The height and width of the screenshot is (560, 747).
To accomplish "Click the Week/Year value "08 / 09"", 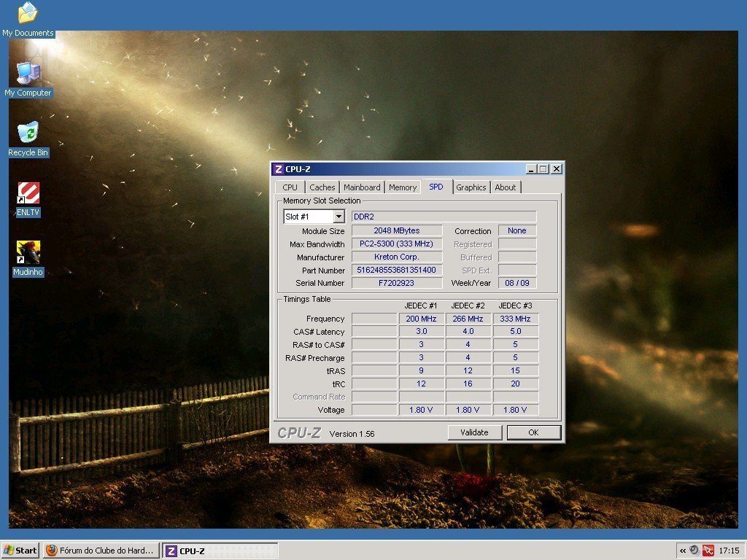I will 517,283.
